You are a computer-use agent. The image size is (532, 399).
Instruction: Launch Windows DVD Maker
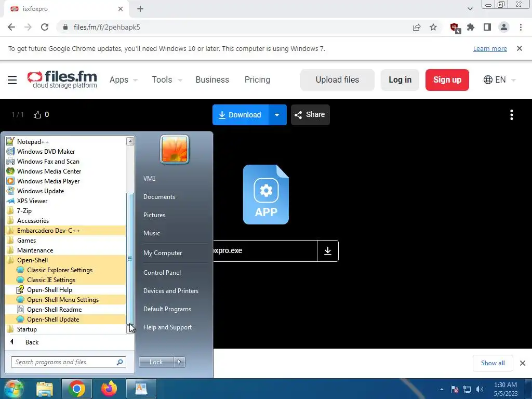pos(65,151)
